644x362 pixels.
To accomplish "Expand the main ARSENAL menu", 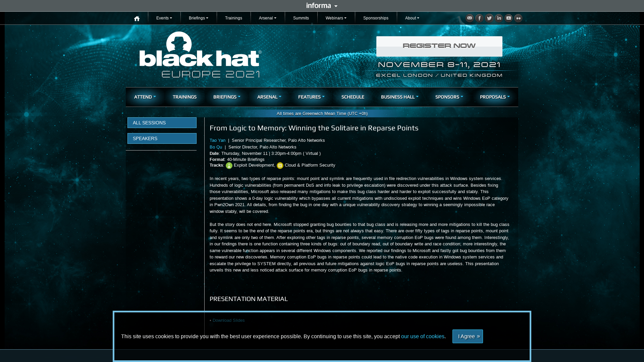I will [269, 97].
